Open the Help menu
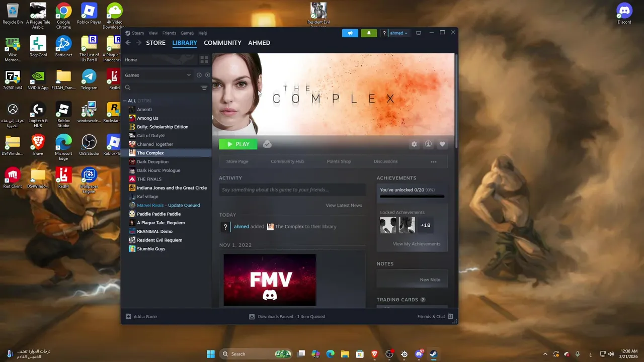 (x=203, y=33)
